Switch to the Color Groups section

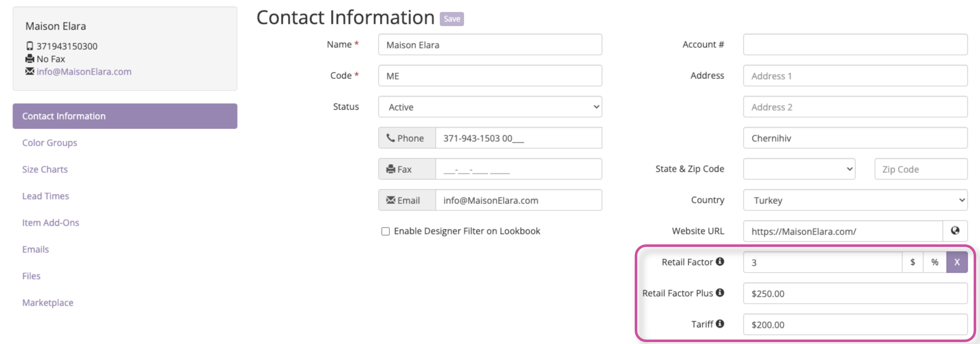click(50, 143)
